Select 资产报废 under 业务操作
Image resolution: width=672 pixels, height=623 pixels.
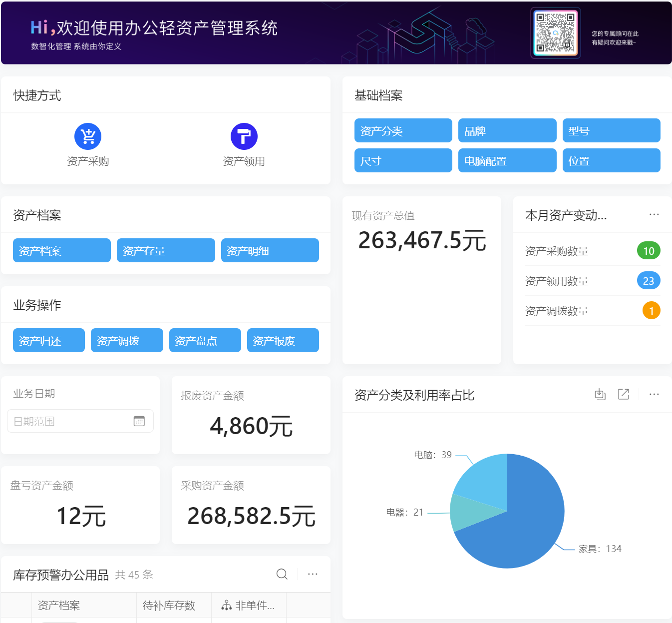[x=283, y=340]
